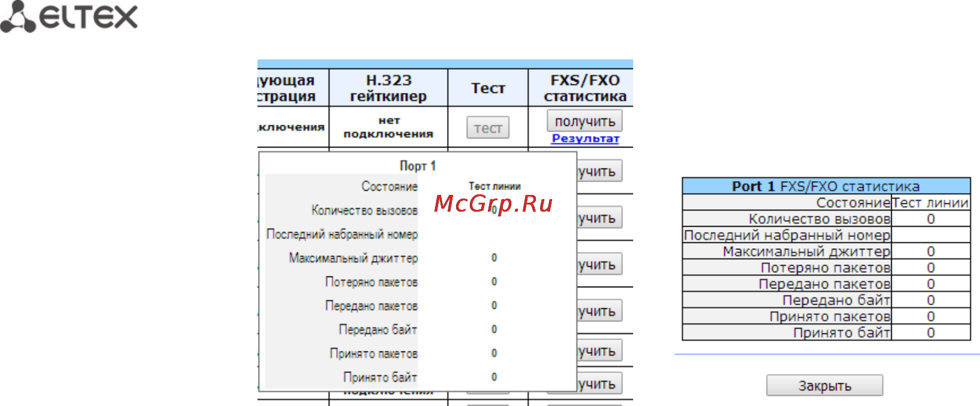
Task: Click the Состояние label in the statistics table
Action: [853, 203]
